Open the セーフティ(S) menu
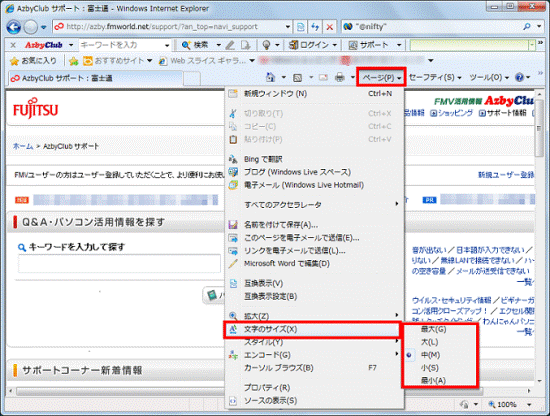 (x=435, y=78)
